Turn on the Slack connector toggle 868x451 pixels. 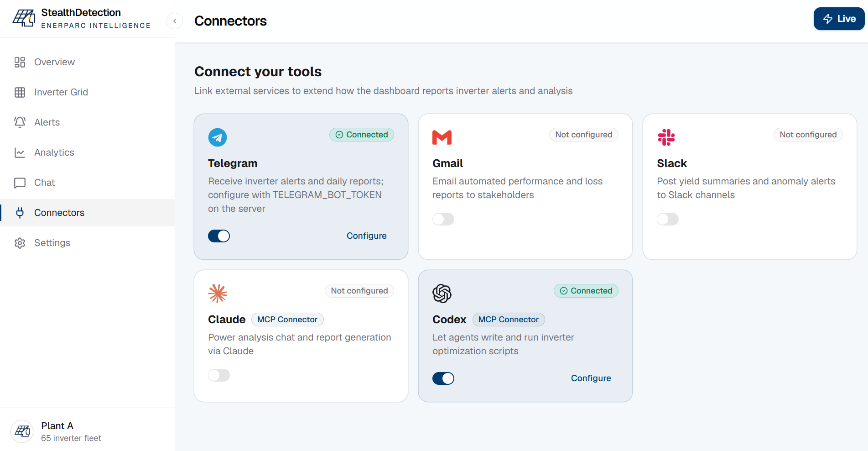tap(668, 219)
